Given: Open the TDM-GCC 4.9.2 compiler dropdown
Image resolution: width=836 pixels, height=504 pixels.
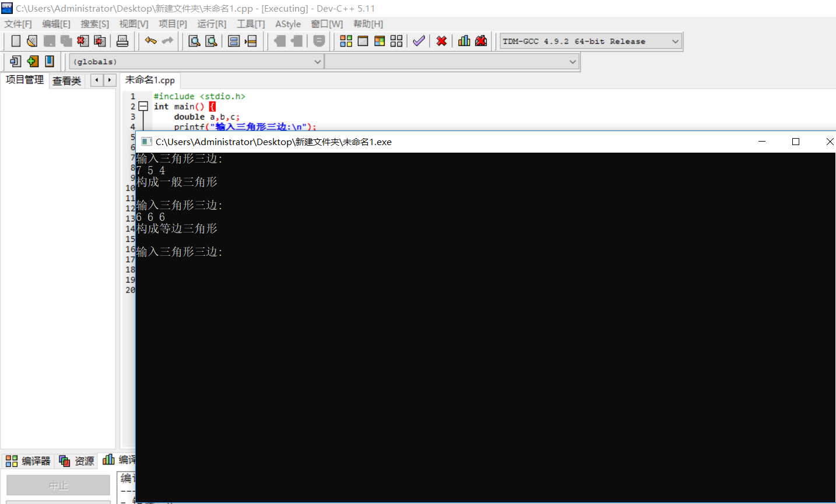Looking at the screenshot, I should click(591, 41).
